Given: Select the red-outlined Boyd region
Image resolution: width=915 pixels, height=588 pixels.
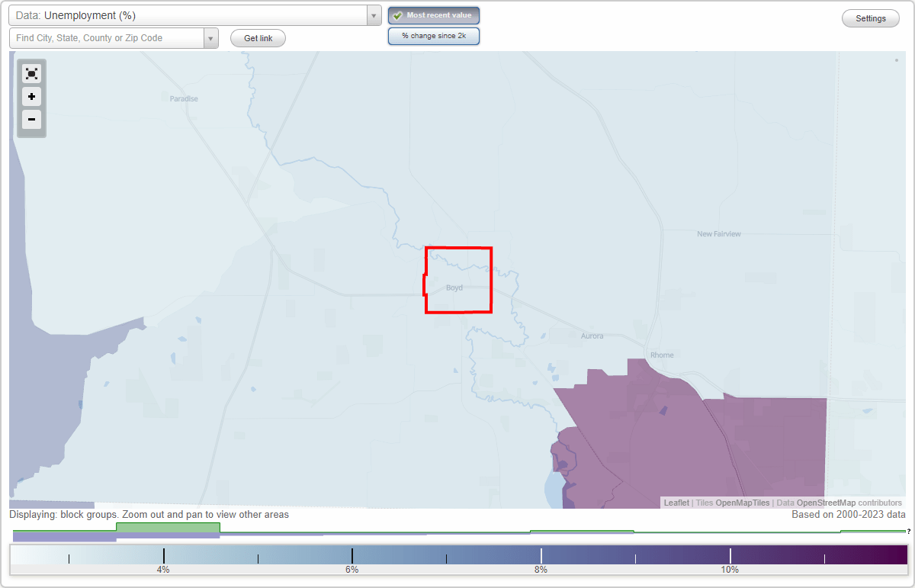Looking at the screenshot, I should coord(457,280).
